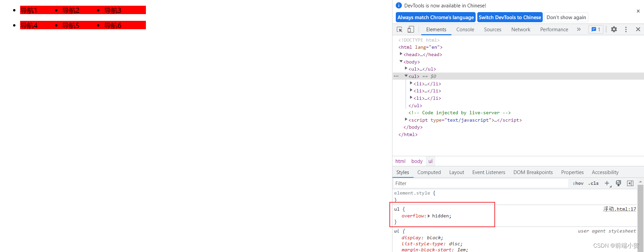Switch to the Console tab

(x=465, y=30)
